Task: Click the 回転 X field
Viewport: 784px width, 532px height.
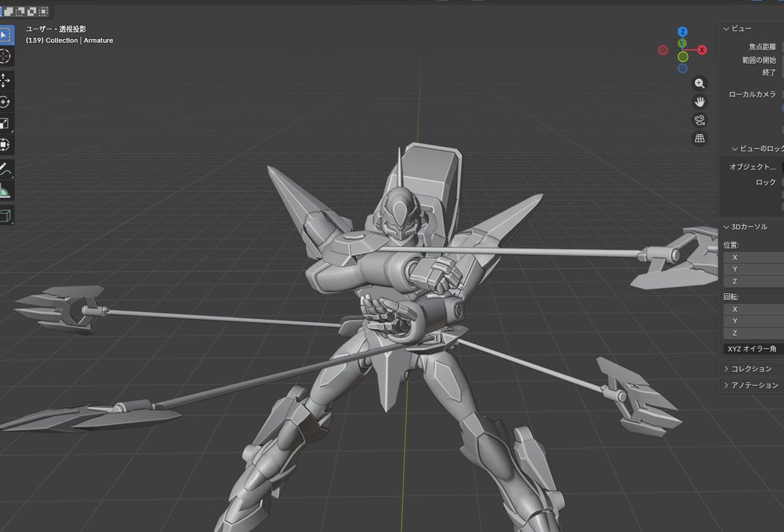Action: pyautogui.click(x=754, y=309)
